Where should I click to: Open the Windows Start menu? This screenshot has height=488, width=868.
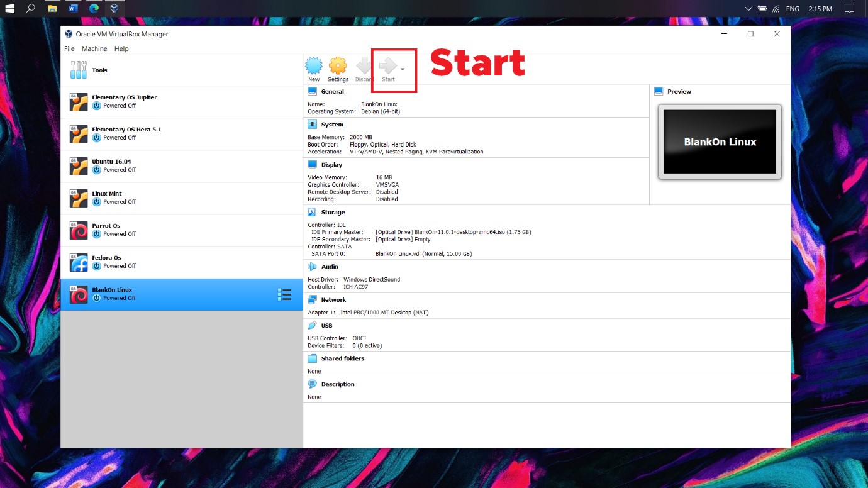(10, 9)
